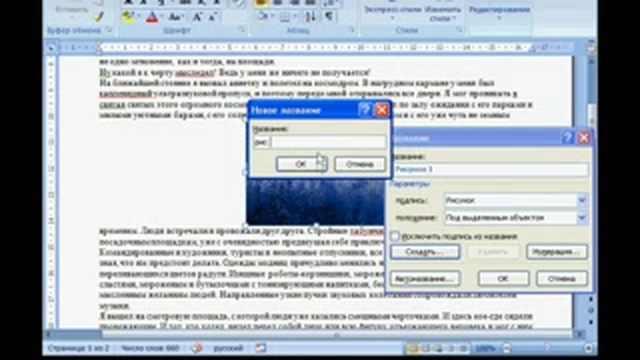Expand the font color dropdown arrow
Image resolution: width=640 pixels, height=360 pixels.
pos(161,17)
